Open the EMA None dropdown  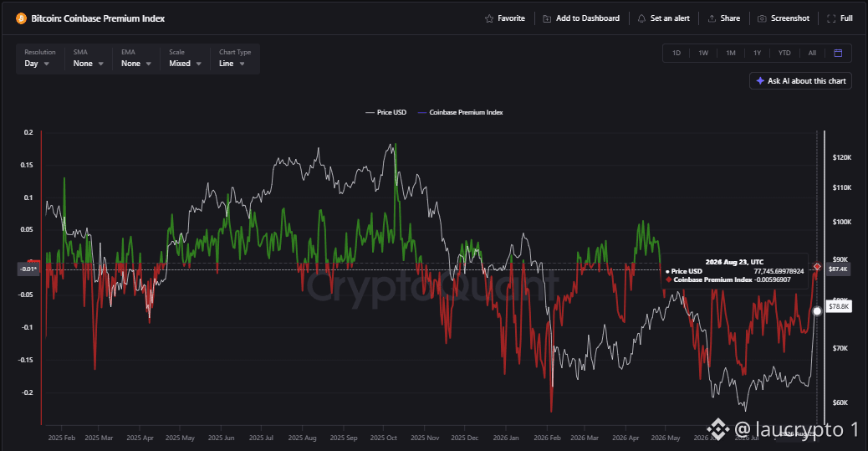coord(137,59)
